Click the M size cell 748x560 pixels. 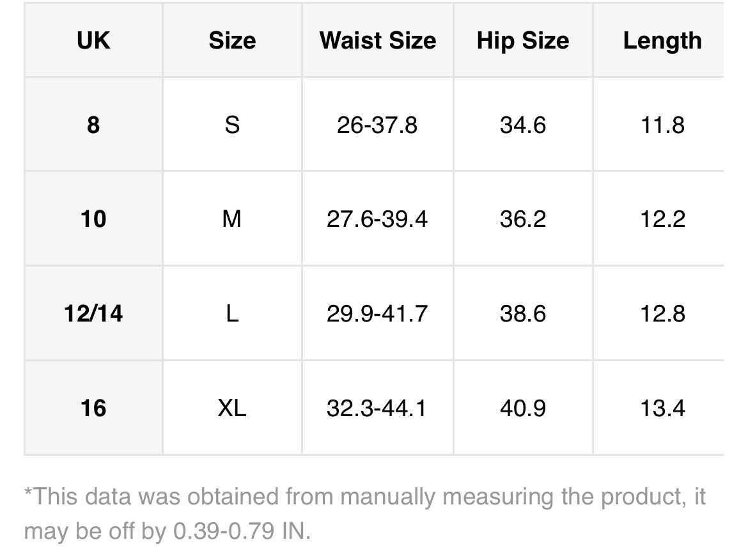[x=232, y=219]
